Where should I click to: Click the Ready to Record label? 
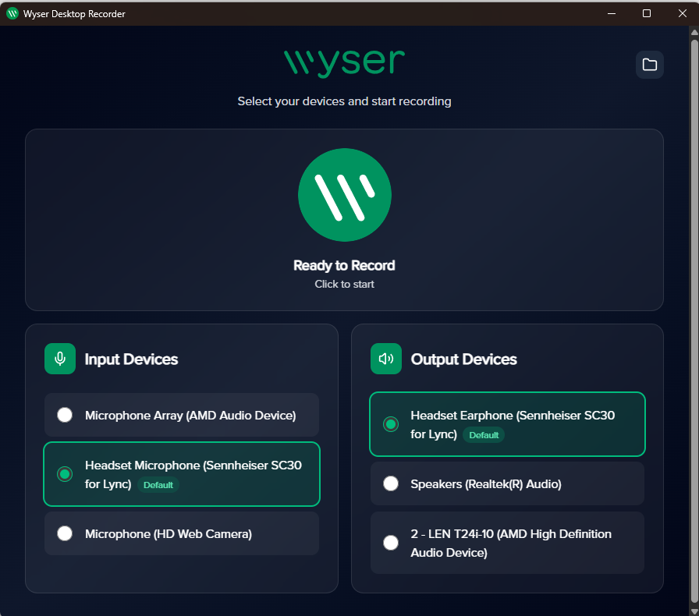coord(344,266)
